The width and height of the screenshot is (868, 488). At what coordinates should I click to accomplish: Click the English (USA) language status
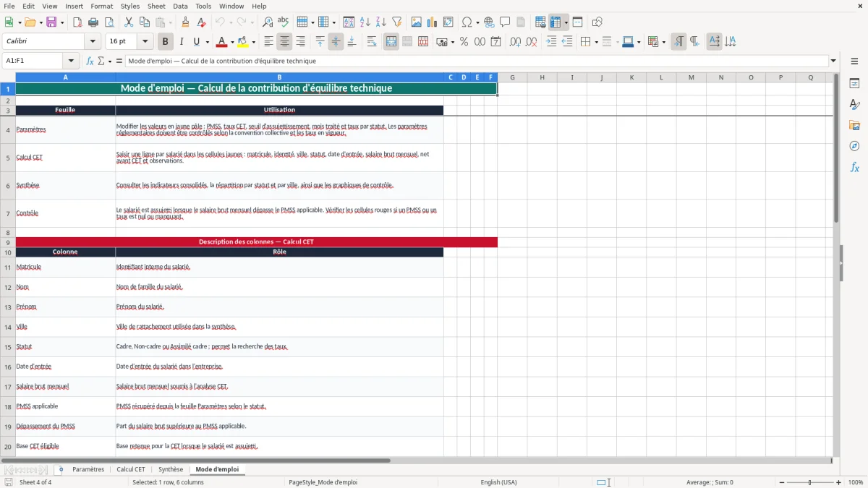pos(498,482)
